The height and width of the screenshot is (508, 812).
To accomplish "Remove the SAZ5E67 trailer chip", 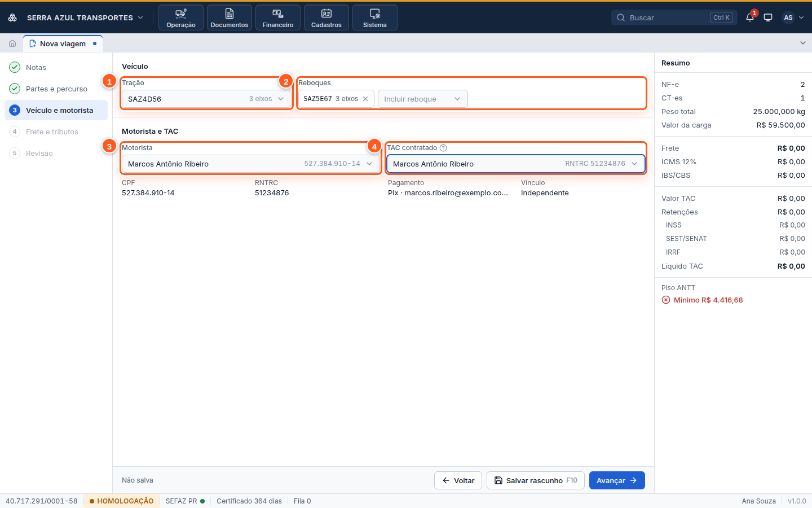I will point(365,99).
